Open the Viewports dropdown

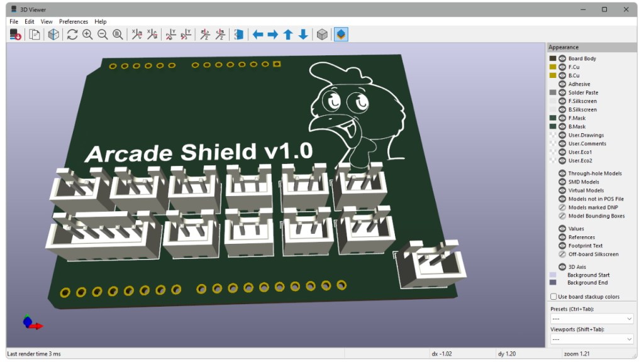[x=591, y=339]
